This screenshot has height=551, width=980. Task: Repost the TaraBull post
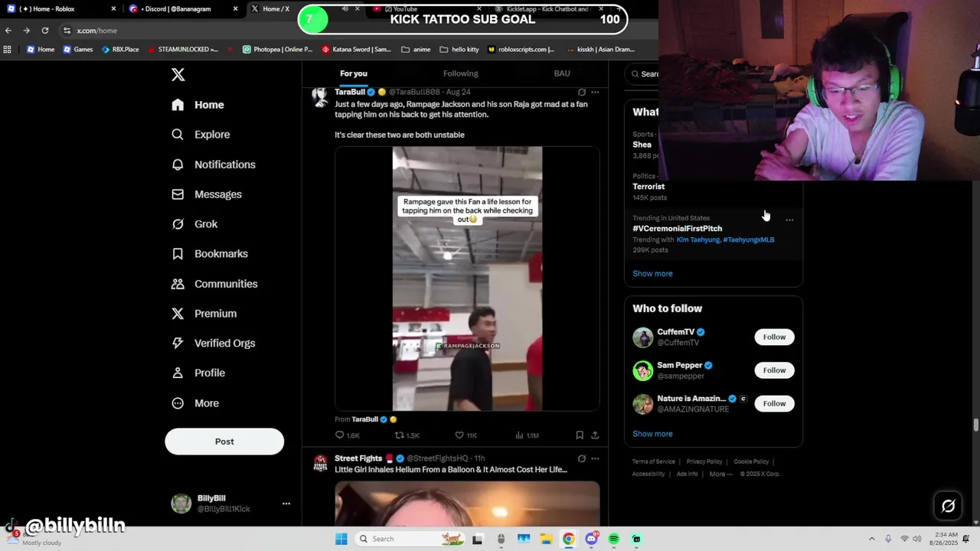[x=407, y=435]
